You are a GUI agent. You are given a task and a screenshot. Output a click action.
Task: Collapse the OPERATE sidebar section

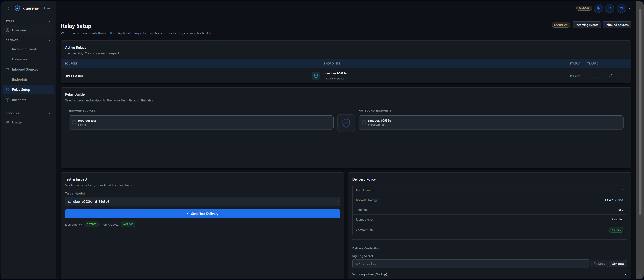pyautogui.click(x=49, y=40)
